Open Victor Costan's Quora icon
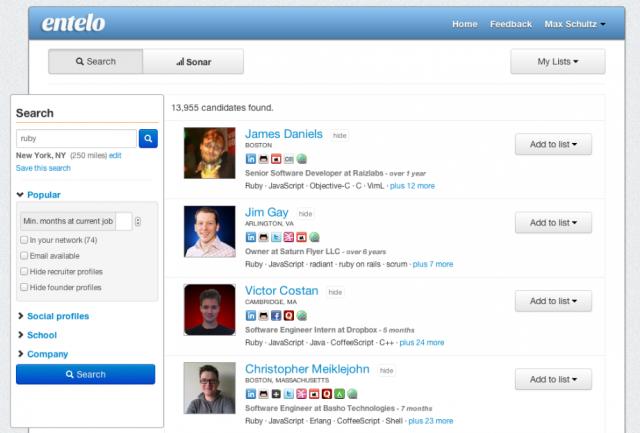This screenshot has height=433, width=640. pyautogui.click(x=289, y=315)
